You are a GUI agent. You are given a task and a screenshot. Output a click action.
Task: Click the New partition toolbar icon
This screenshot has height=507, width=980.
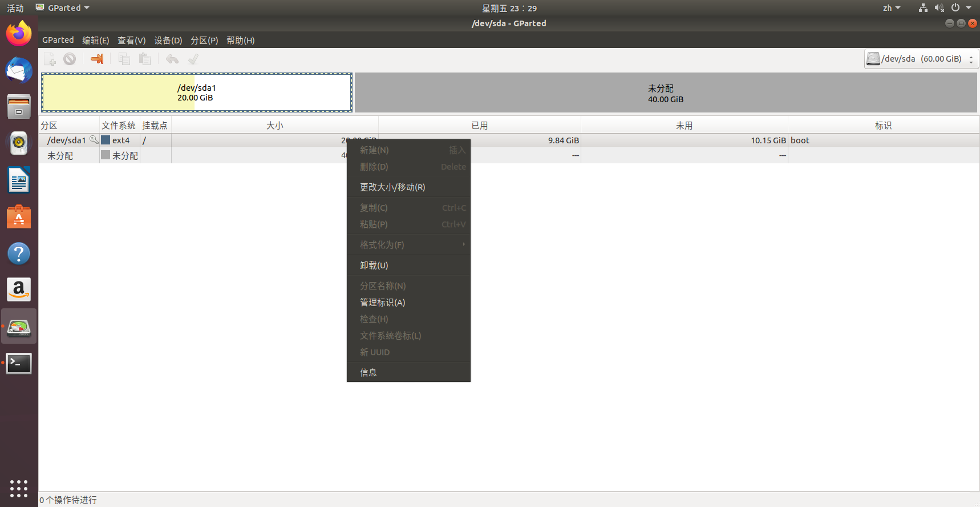click(x=50, y=59)
